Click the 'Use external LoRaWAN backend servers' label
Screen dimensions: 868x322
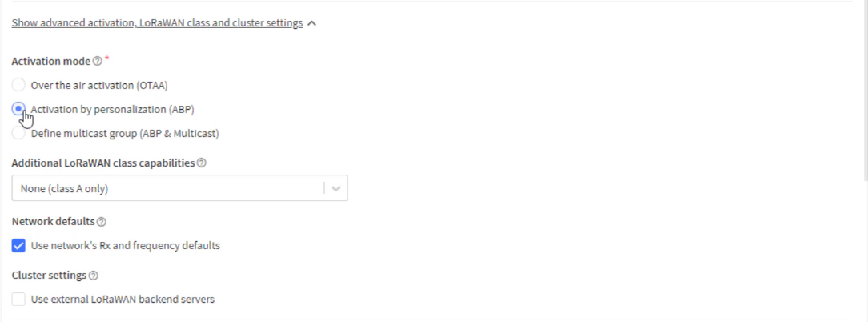coord(123,300)
